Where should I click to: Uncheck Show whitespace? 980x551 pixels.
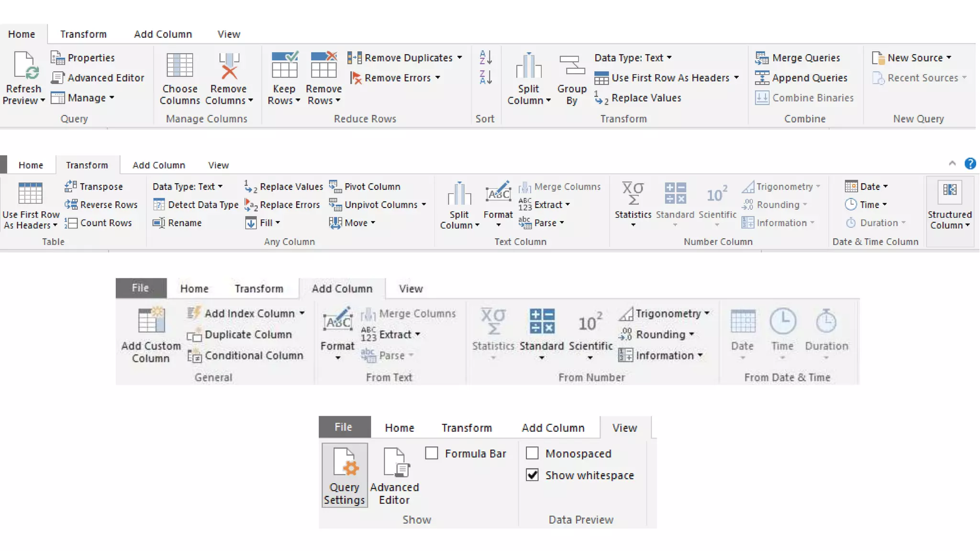coord(532,475)
